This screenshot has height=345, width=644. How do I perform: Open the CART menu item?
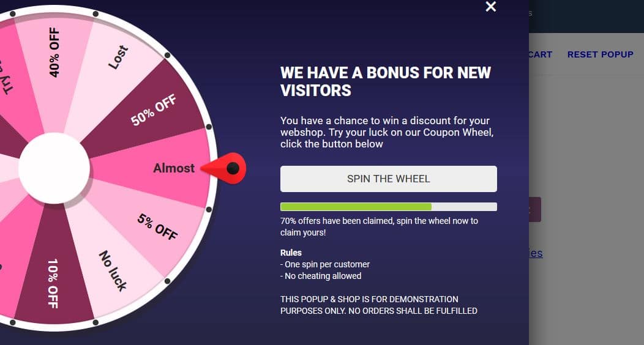click(x=541, y=54)
